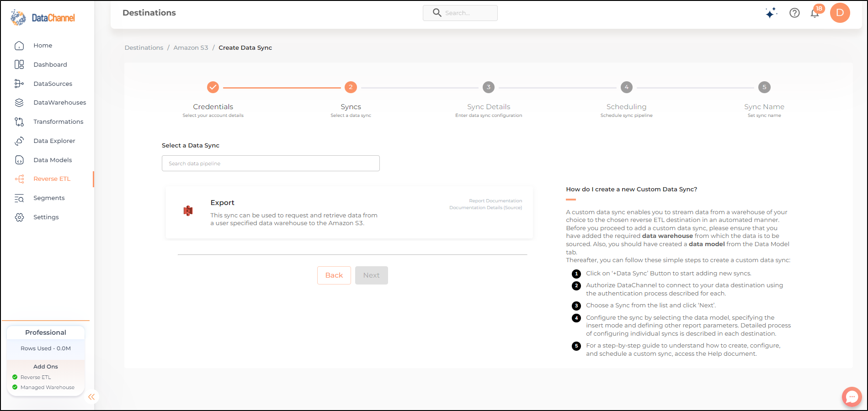This screenshot has height=411, width=868.
Task: Click step 3 Sync Details circle
Action: pos(489,87)
